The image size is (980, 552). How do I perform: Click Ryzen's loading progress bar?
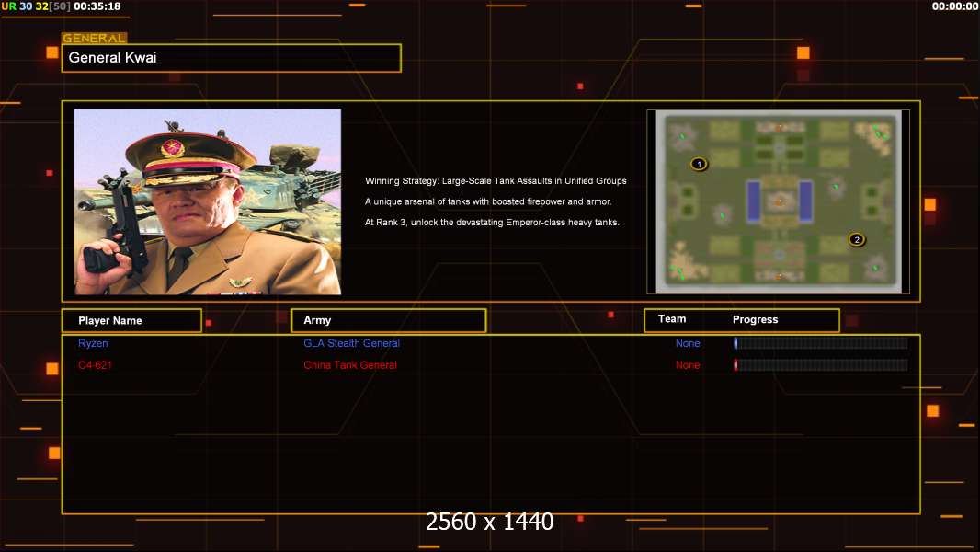pos(821,342)
